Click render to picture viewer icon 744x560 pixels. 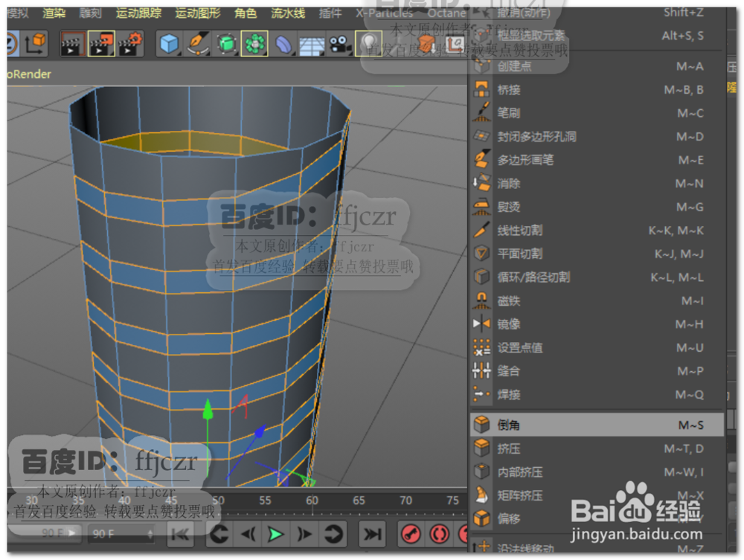pyautogui.click(x=101, y=44)
